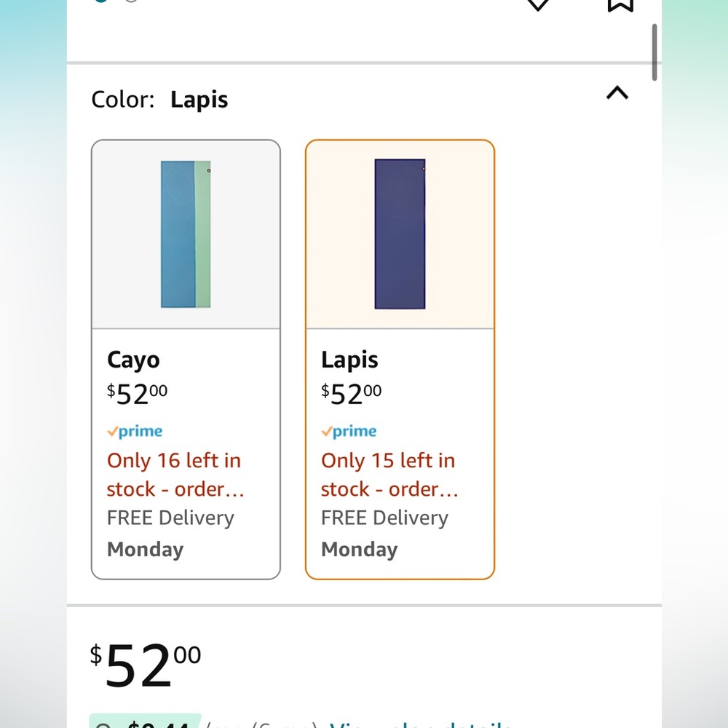
Task: Click the 'Cayo' color name label
Action: pyautogui.click(x=133, y=360)
